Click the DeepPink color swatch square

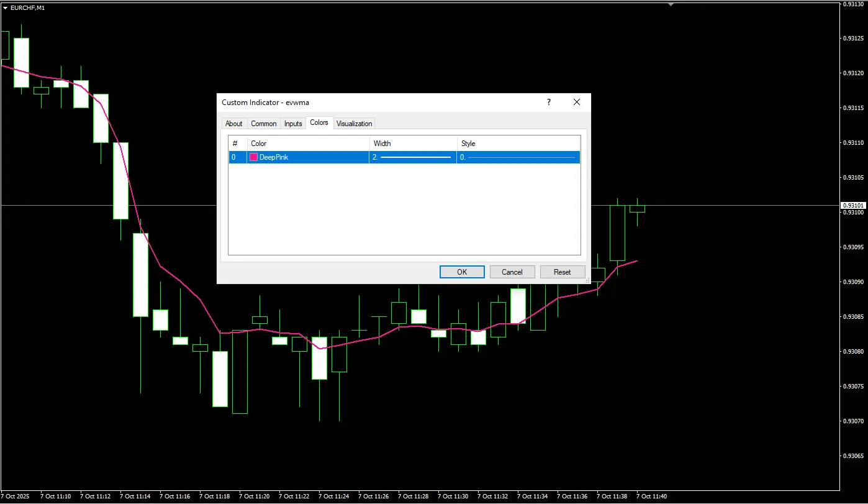click(253, 157)
